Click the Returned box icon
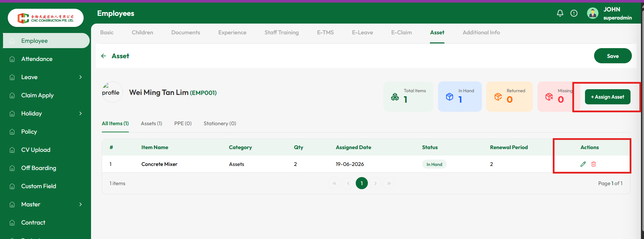Image resolution: width=644 pixels, height=239 pixels. pyautogui.click(x=498, y=97)
